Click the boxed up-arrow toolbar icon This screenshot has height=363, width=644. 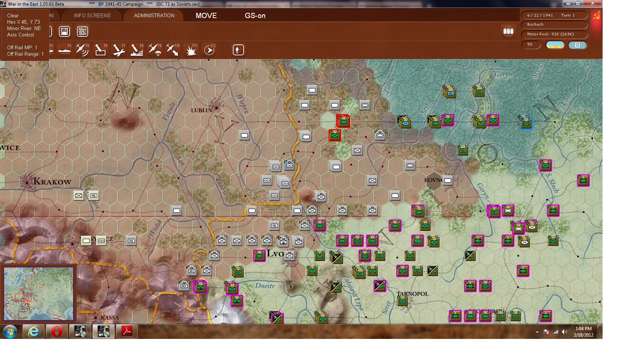click(x=238, y=50)
